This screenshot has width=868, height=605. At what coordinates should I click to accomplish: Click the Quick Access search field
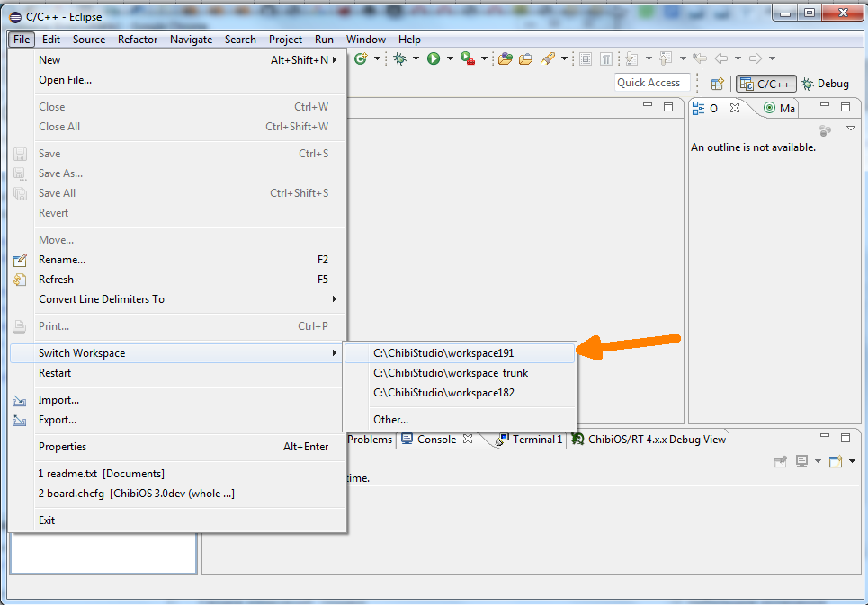click(x=651, y=83)
